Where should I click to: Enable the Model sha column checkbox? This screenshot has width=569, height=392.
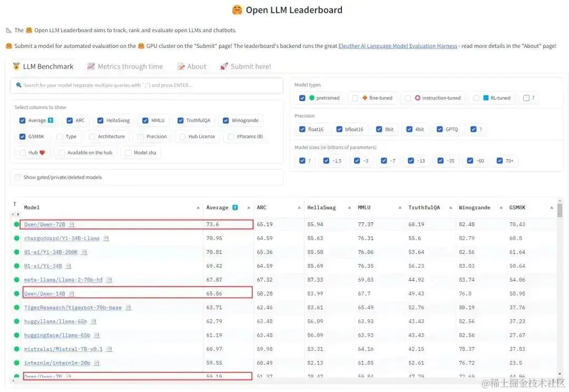(x=128, y=152)
